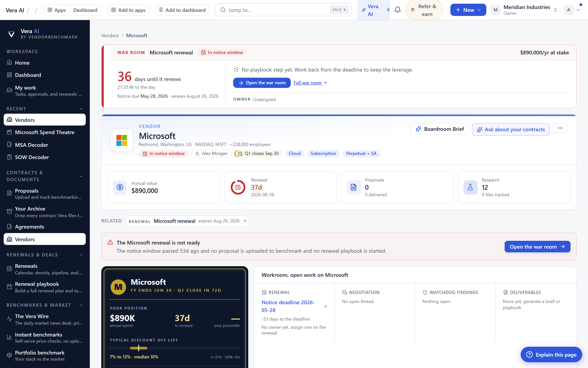Click the Vera Wire pulse icon
Image resolution: width=588 pixels, height=368 pixels.
(x=9, y=319)
